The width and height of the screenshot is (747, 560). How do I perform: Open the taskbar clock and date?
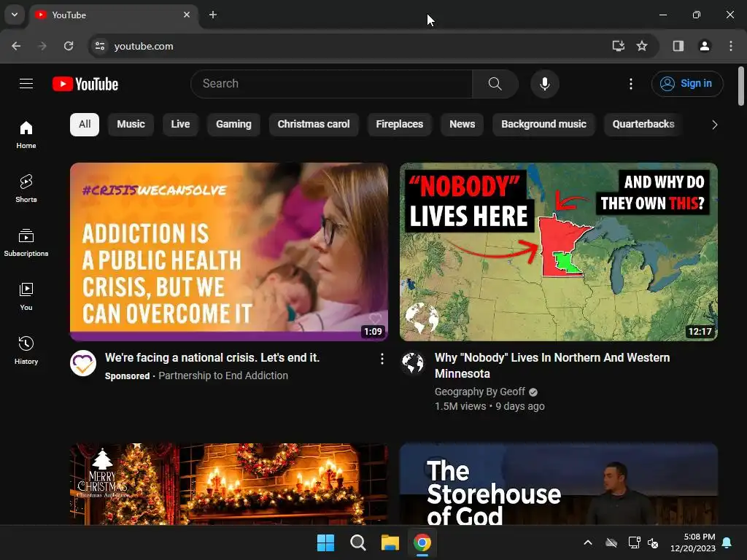(693, 542)
